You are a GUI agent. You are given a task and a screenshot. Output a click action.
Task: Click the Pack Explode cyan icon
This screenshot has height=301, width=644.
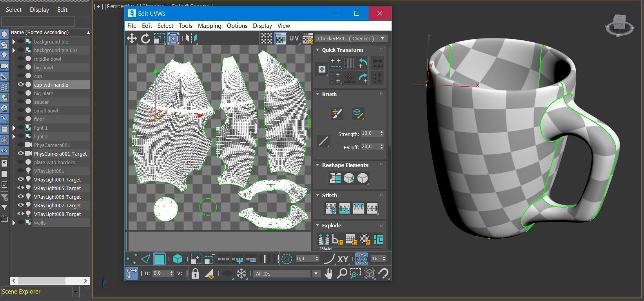coord(379,239)
